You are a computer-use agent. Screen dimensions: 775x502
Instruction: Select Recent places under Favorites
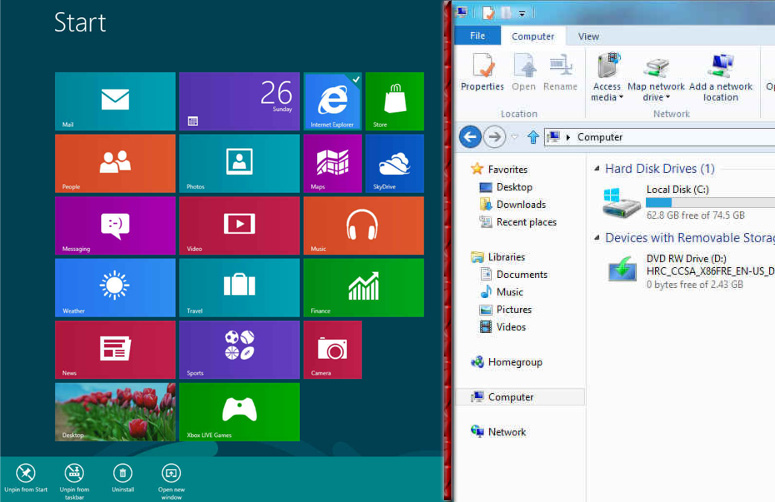click(x=518, y=222)
